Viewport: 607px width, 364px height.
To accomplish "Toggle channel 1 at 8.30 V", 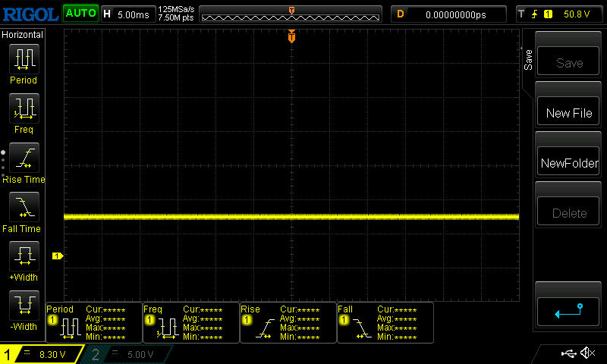I will coord(42,354).
